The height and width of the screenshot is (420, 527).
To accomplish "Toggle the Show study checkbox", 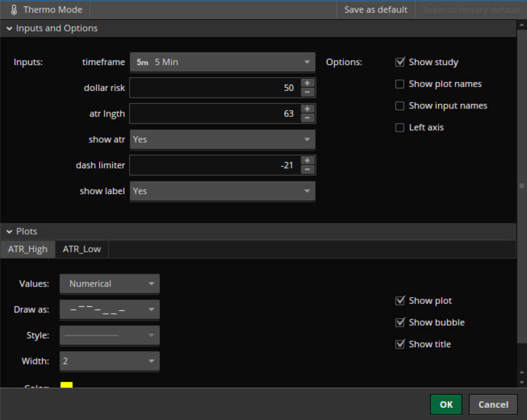I will (x=400, y=62).
